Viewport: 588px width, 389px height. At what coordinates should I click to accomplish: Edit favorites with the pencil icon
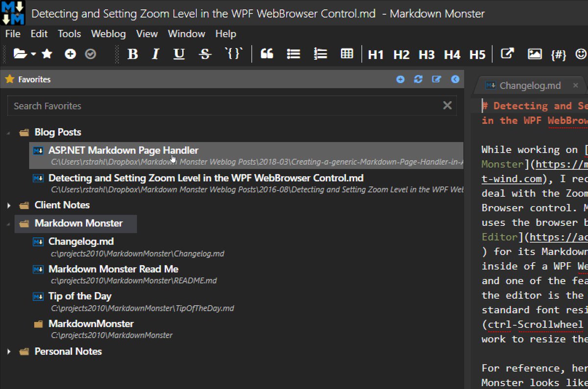(x=437, y=79)
